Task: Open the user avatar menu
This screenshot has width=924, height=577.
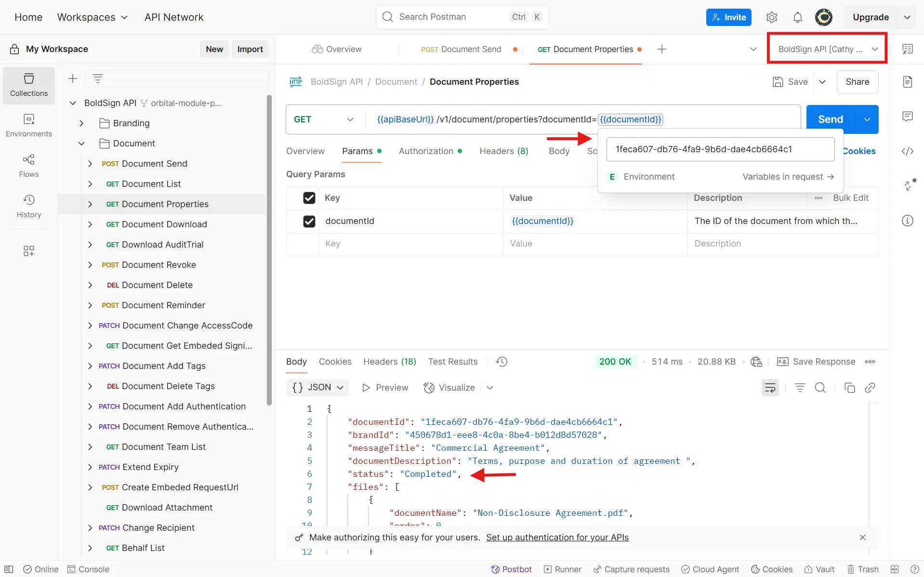Action: pyautogui.click(x=824, y=17)
